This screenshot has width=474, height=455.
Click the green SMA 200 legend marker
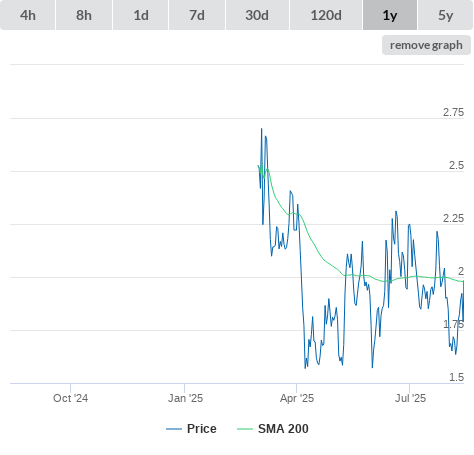[x=245, y=429]
